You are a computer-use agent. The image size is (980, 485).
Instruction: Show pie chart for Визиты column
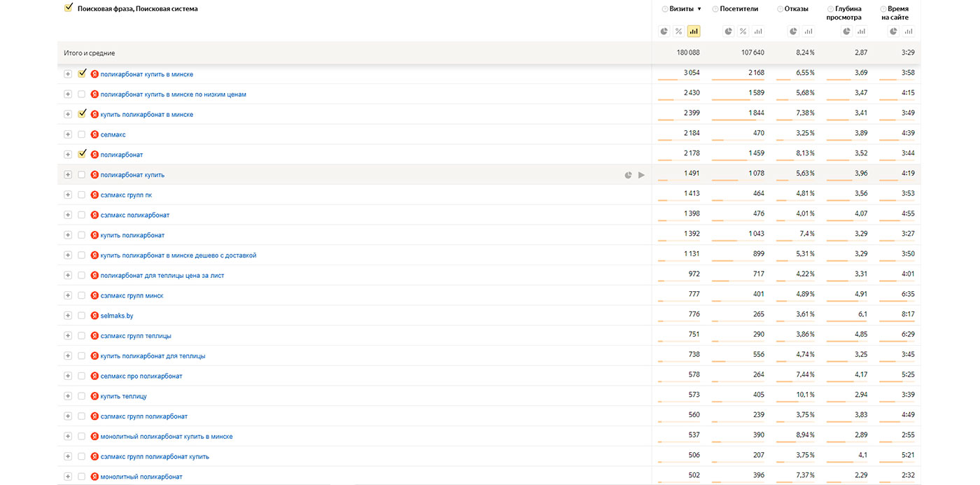pos(664,31)
